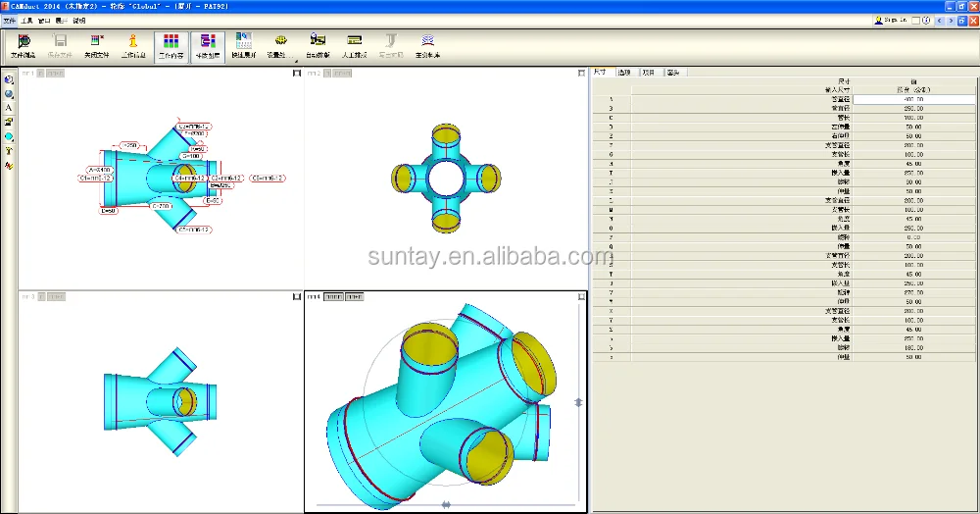This screenshot has width=980, height=514.
Task: Select the blue sphere render tool in left sidebar
Action: tap(9, 94)
